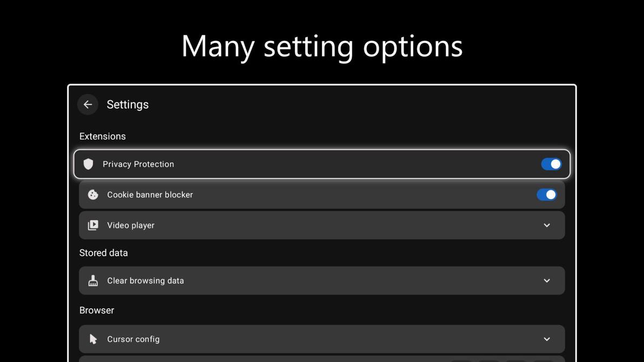Image resolution: width=644 pixels, height=362 pixels.
Task: Click the Cursor config label text
Action: click(x=133, y=339)
